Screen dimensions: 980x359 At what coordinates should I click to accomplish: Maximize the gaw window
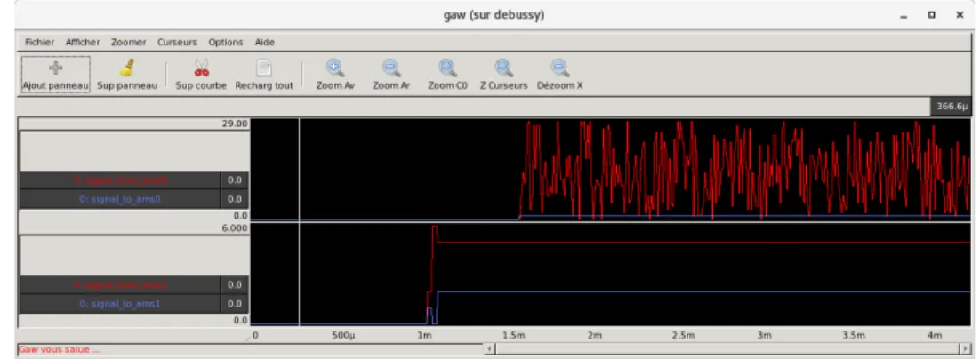click(931, 15)
